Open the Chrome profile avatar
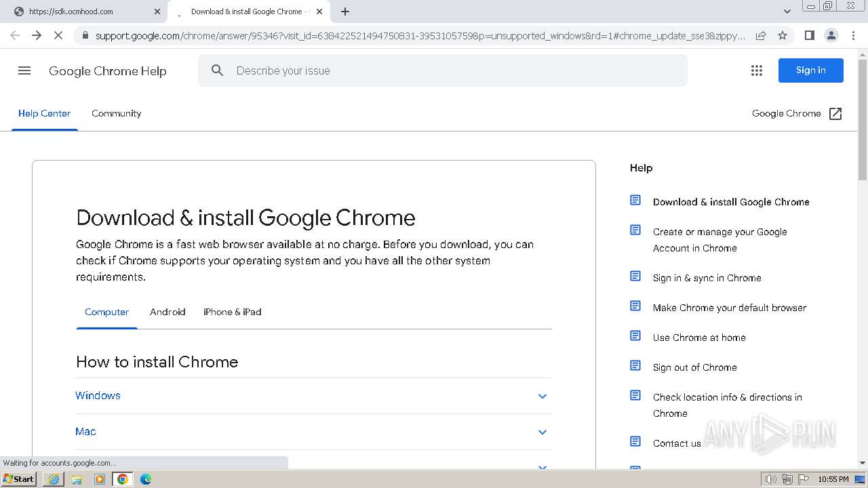868x488 pixels. tap(831, 35)
